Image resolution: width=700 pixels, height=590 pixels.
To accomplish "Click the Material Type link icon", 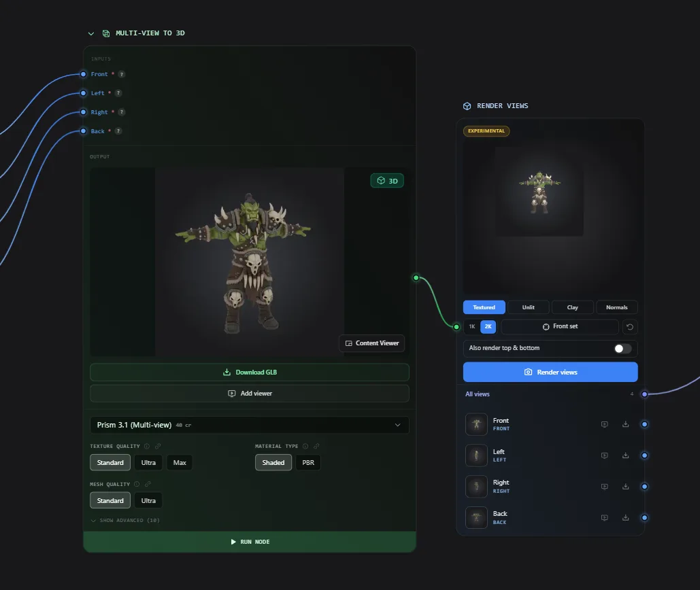I will click(x=316, y=446).
